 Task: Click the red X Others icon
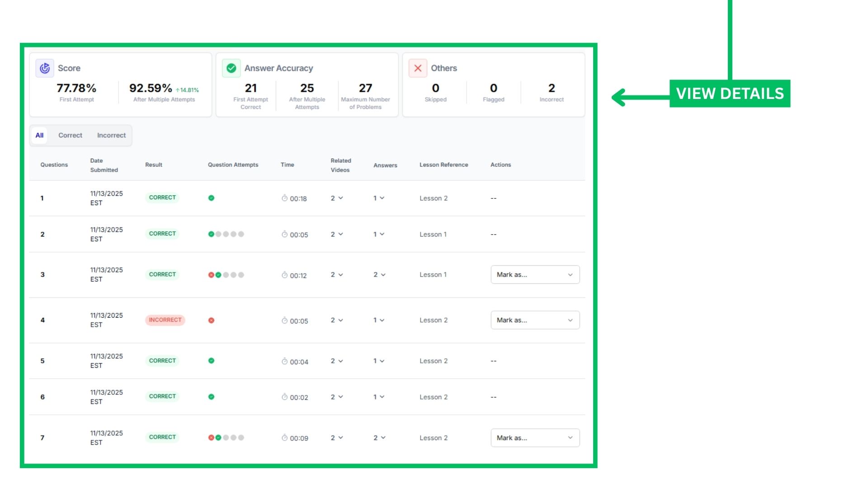pyautogui.click(x=418, y=68)
